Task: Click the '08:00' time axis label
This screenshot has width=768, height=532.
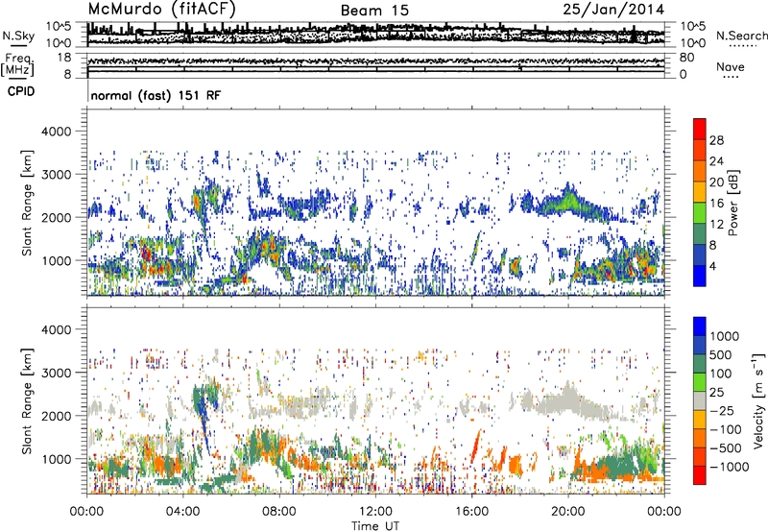Action: [279, 512]
